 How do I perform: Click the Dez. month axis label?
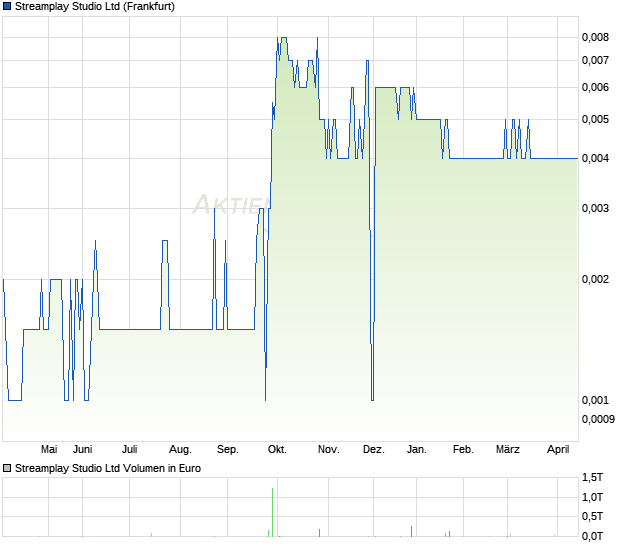tap(374, 449)
